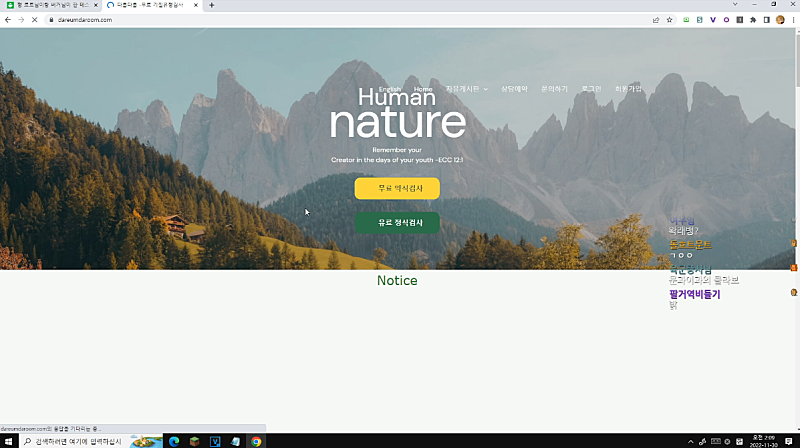Select the English language menu item

coord(389,89)
